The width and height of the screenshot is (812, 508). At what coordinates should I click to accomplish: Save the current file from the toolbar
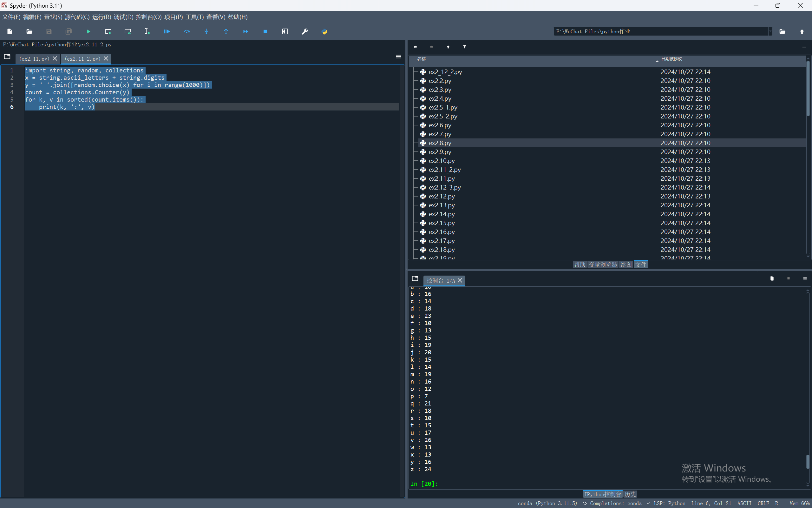coord(49,31)
